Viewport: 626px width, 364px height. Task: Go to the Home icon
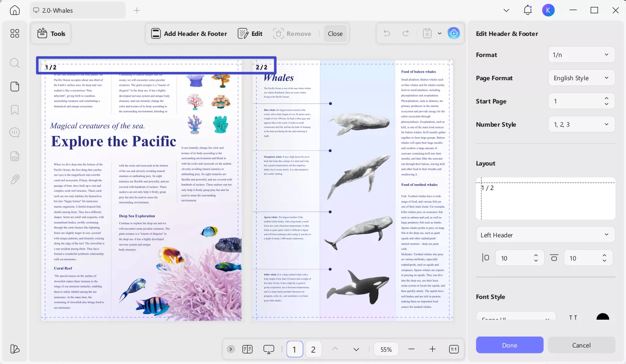[15, 11]
